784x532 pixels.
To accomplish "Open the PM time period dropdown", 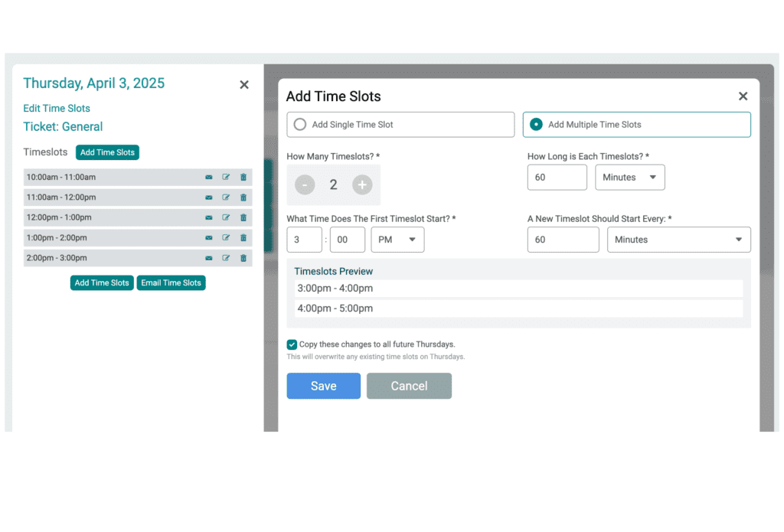I will point(397,240).
